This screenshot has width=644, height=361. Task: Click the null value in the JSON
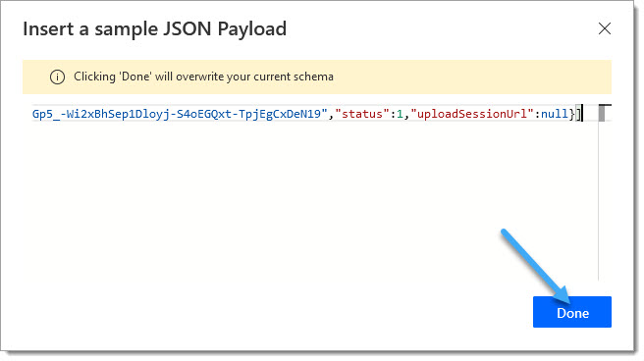554,114
